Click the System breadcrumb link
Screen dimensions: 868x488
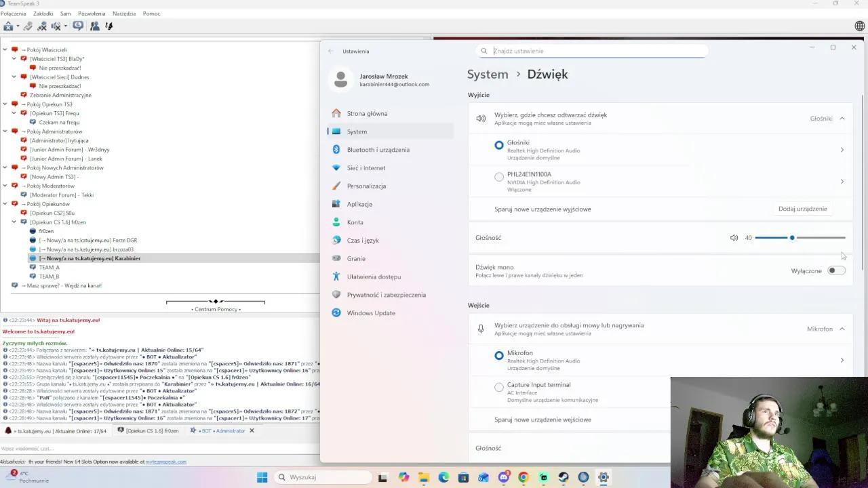coord(488,75)
